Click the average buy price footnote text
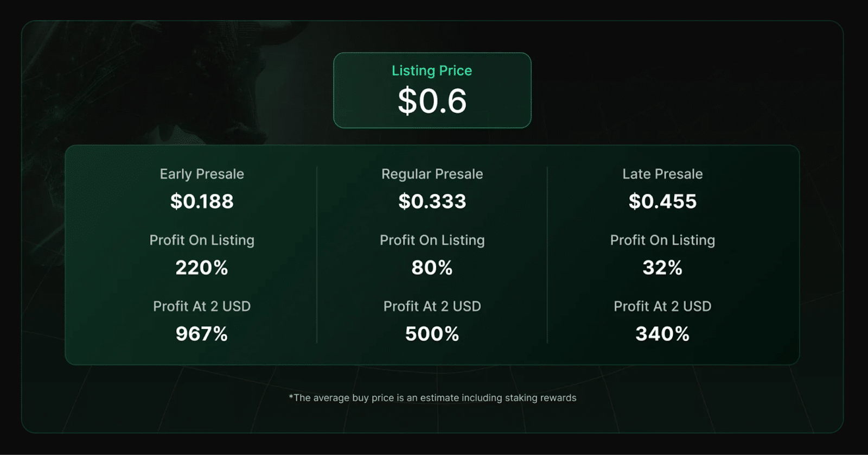The width and height of the screenshot is (868, 455). click(x=432, y=398)
